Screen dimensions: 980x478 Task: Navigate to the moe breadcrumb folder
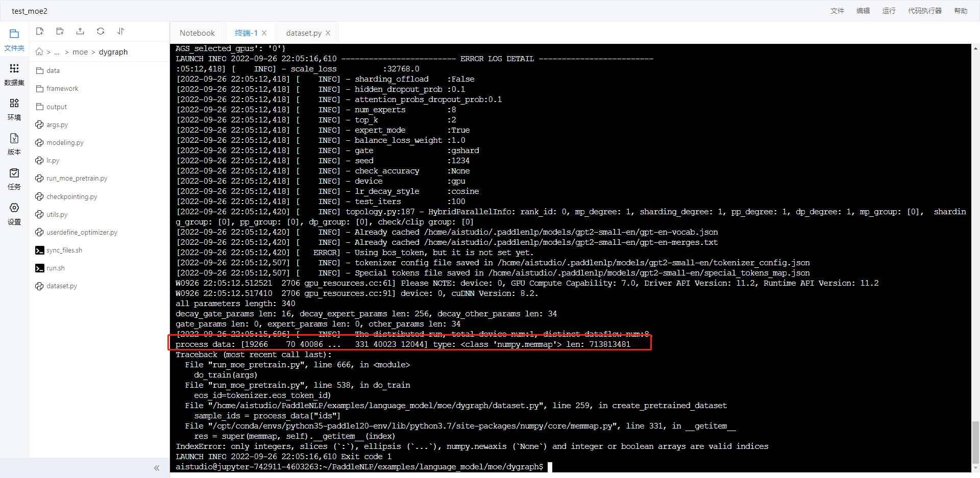pyautogui.click(x=80, y=52)
